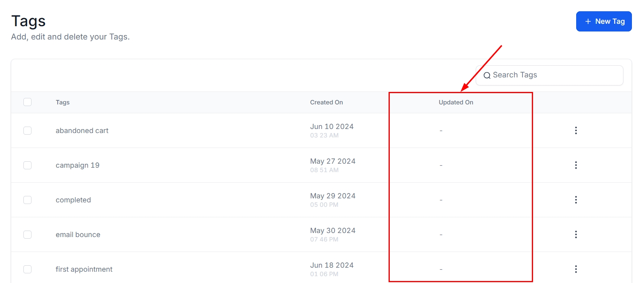
Task: Tick the campaign 19 checkbox
Action: (x=27, y=165)
